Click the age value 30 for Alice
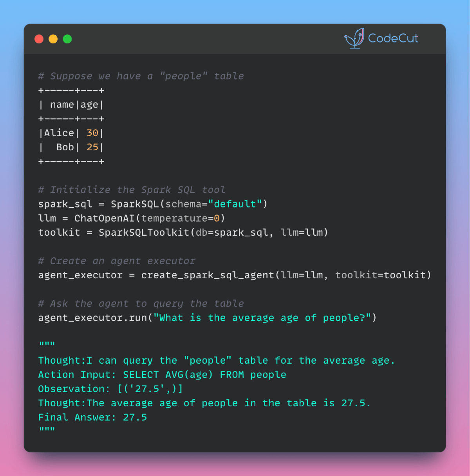 pos(92,133)
